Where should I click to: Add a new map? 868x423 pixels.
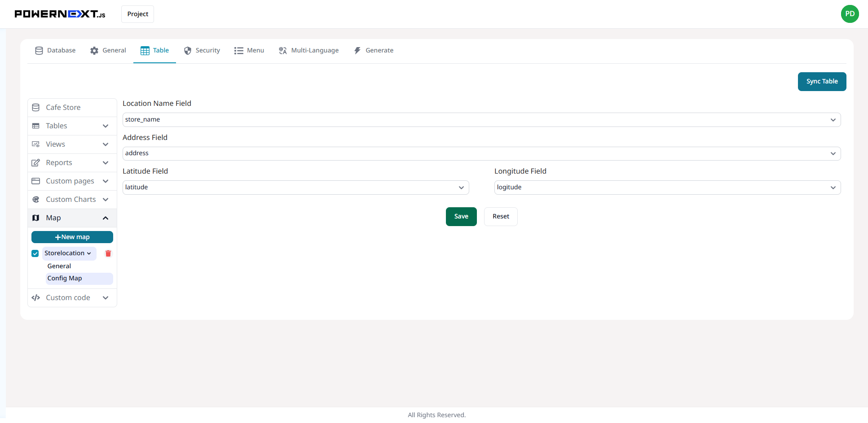(72, 237)
